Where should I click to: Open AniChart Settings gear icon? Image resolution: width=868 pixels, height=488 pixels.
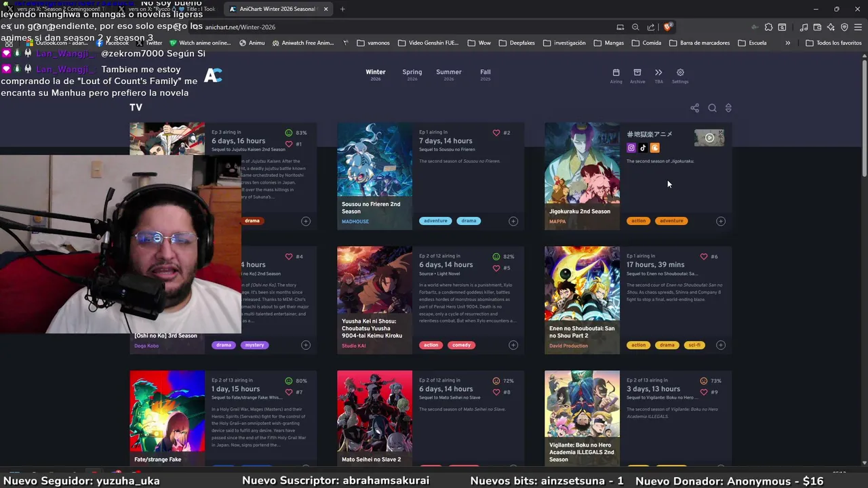[680, 73]
